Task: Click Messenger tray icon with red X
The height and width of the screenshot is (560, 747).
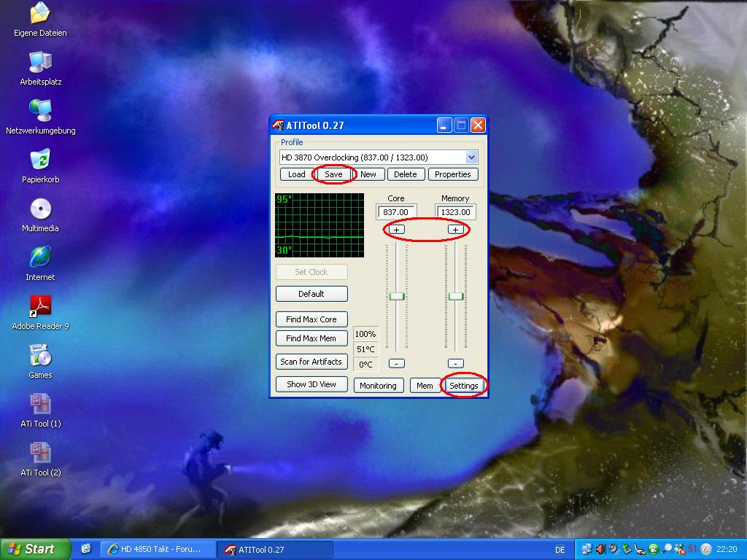Action: [x=680, y=549]
